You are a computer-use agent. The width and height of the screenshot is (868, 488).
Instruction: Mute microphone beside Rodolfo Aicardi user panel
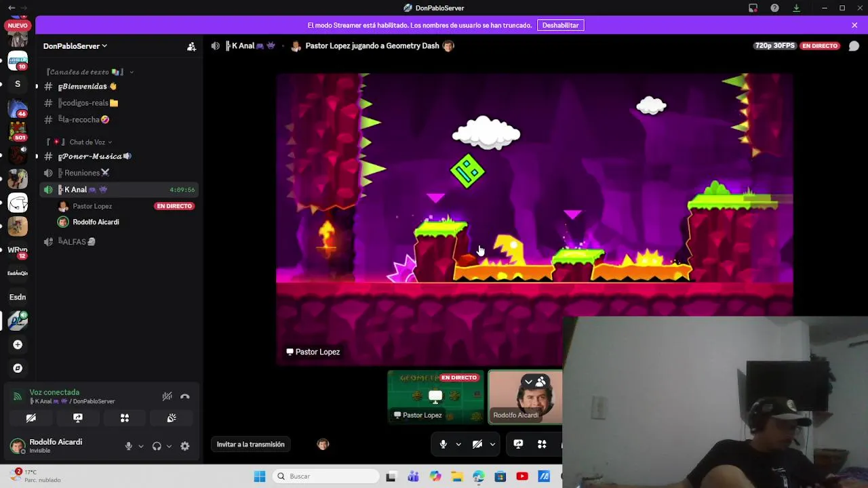(x=128, y=446)
